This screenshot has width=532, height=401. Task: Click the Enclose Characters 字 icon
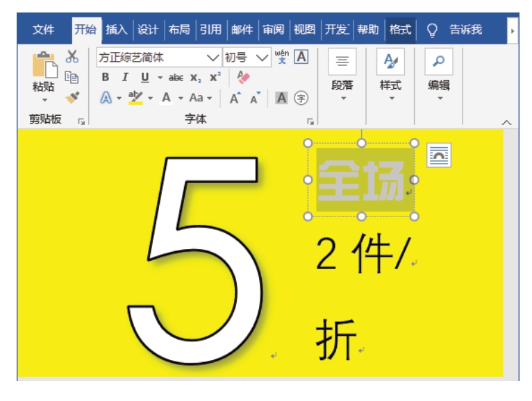(301, 99)
